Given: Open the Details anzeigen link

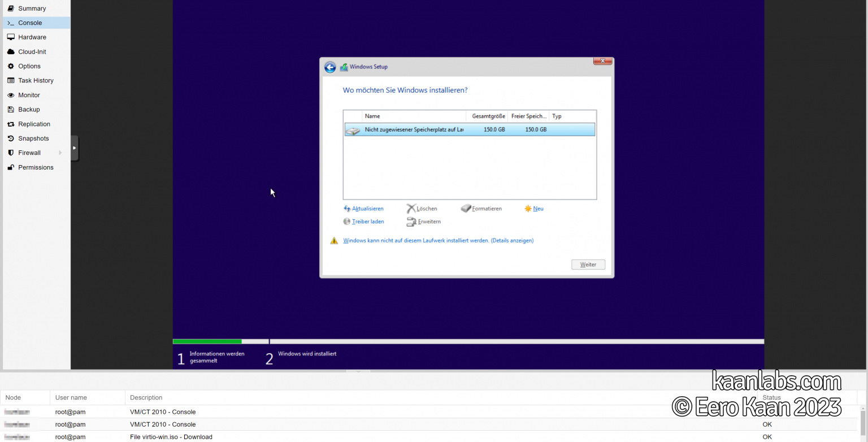Looking at the screenshot, I should 512,240.
